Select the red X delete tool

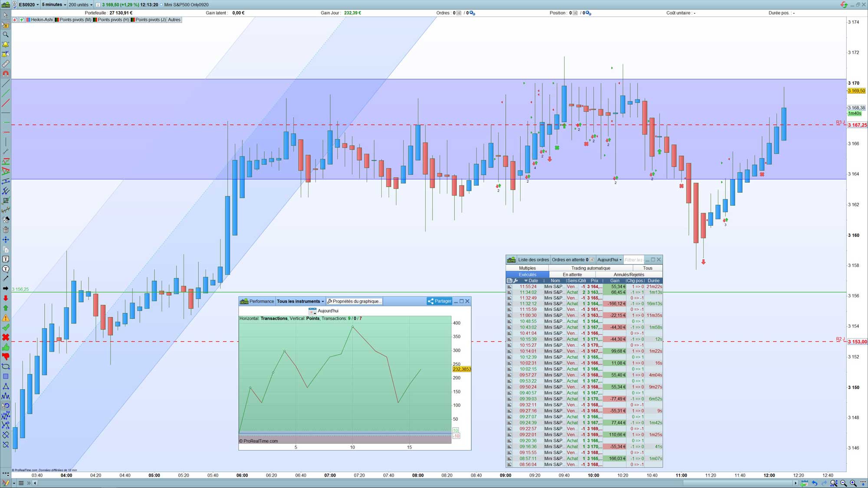[x=6, y=337]
